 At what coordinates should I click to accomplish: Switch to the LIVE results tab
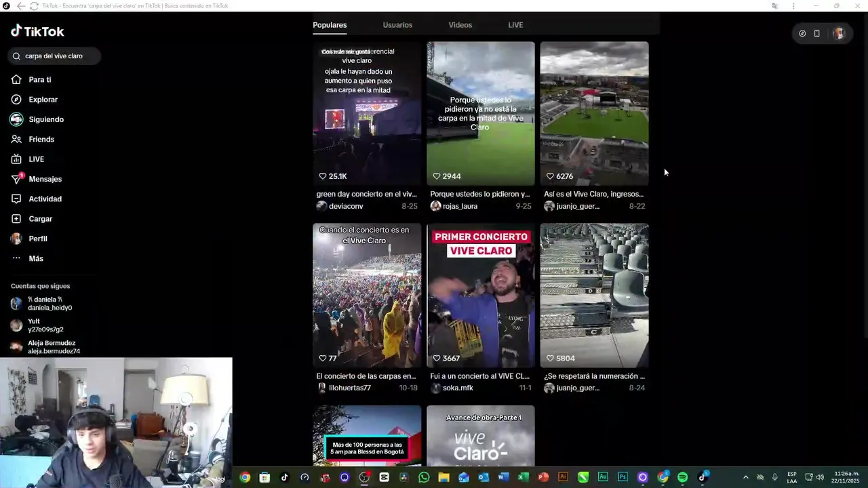515,25
